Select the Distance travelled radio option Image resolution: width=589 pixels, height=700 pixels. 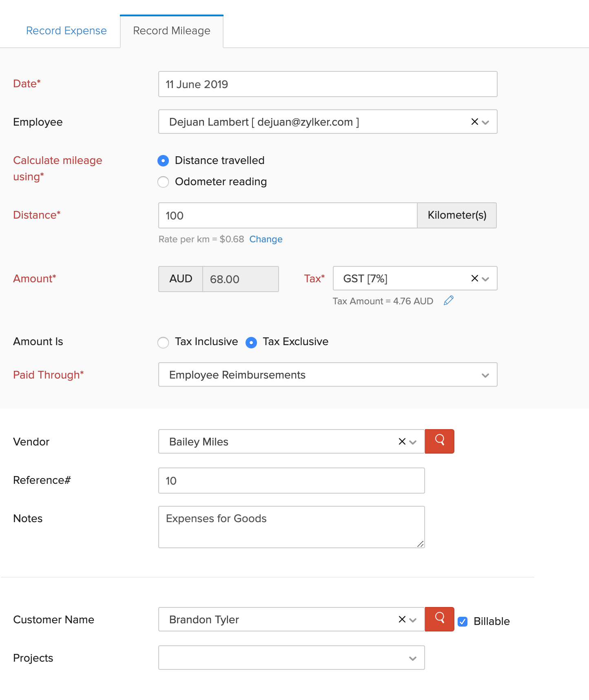point(163,161)
